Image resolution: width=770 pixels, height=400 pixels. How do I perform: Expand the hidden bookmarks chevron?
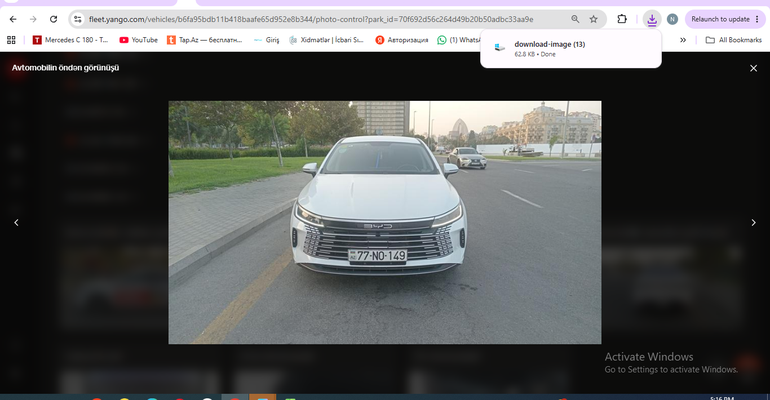683,40
